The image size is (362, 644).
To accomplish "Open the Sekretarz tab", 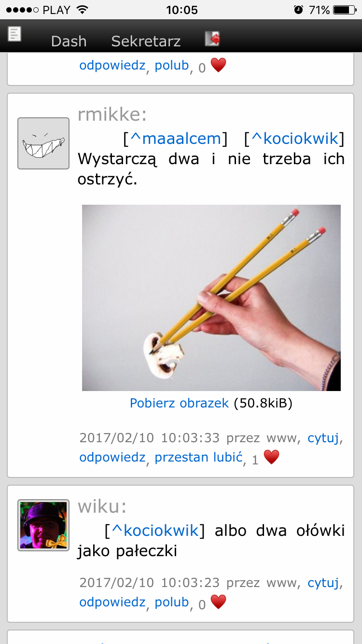I will (146, 42).
